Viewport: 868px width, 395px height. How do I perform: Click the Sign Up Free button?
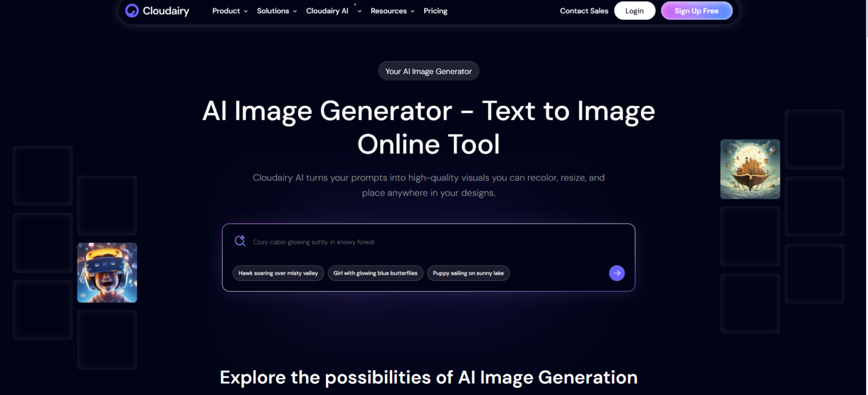pos(696,10)
